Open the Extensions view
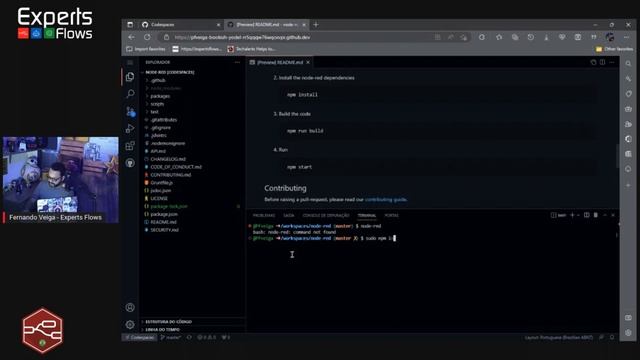Viewport: 640px width, 360px height. click(x=130, y=146)
